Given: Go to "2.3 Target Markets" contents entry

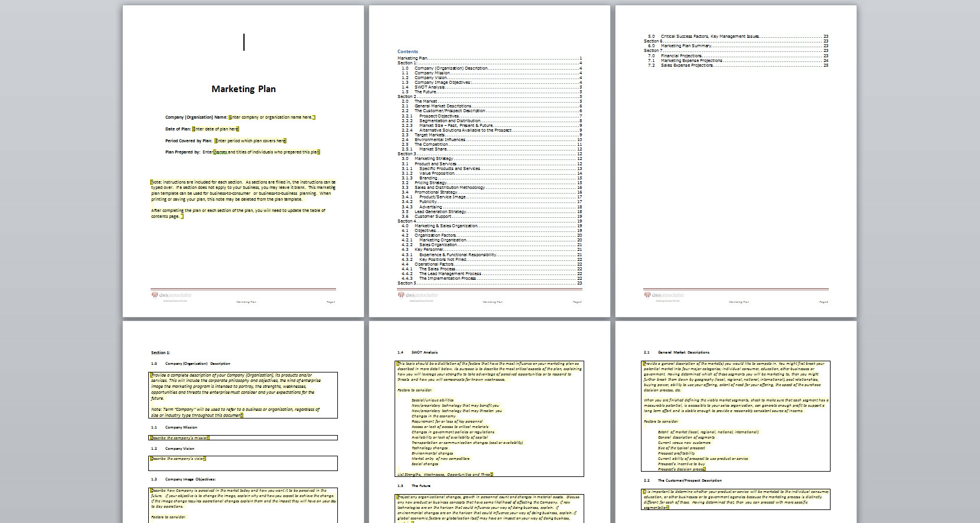Looking at the screenshot, I should coord(491,135).
